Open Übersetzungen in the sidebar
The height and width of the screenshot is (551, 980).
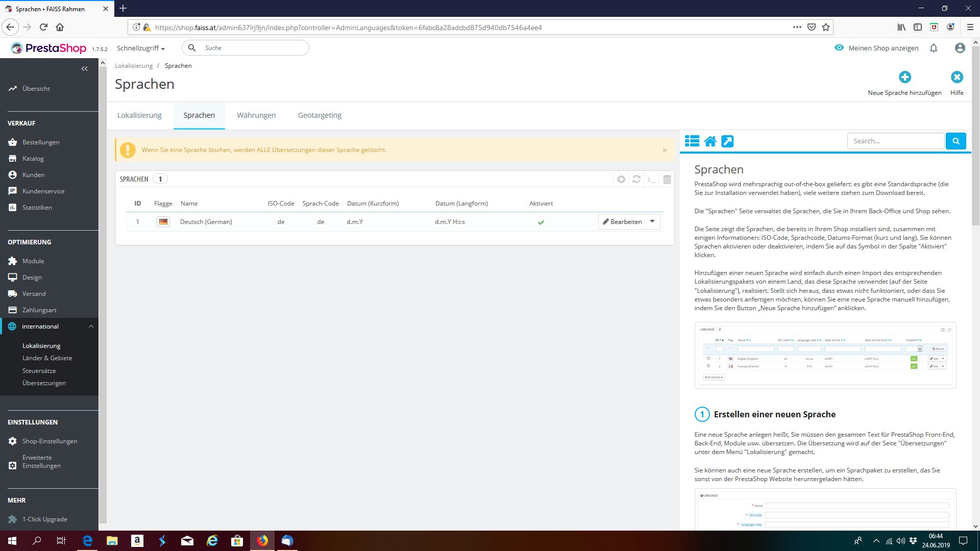click(44, 383)
